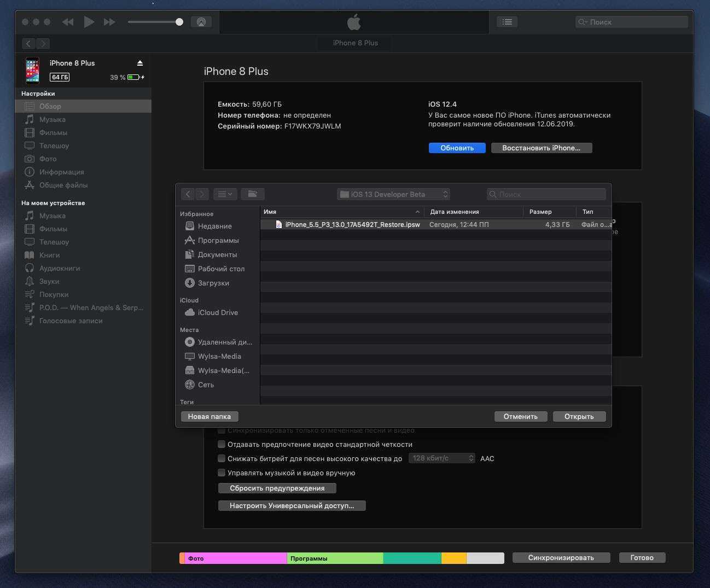Open the view options dropdown in dialog

tap(224, 194)
